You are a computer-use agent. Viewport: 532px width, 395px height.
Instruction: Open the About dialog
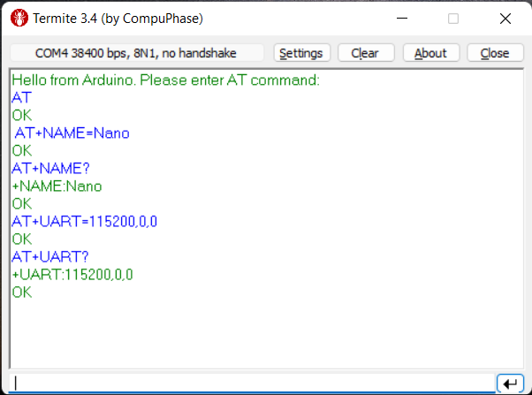[431, 53]
